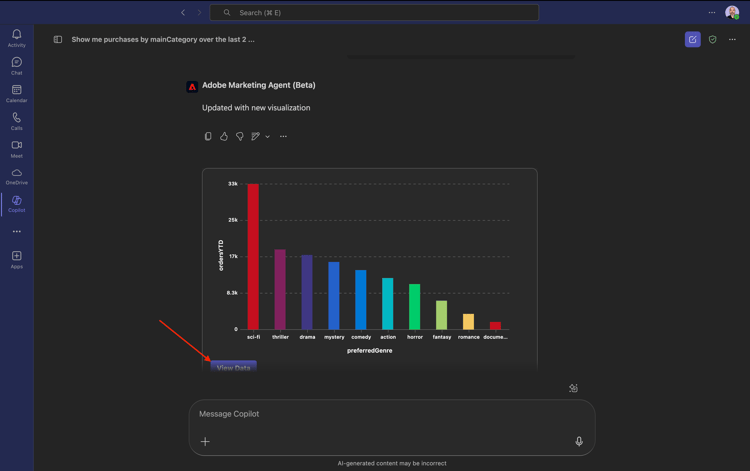
Task: Click the prompt suggestions sparkle icon
Action: (573, 388)
